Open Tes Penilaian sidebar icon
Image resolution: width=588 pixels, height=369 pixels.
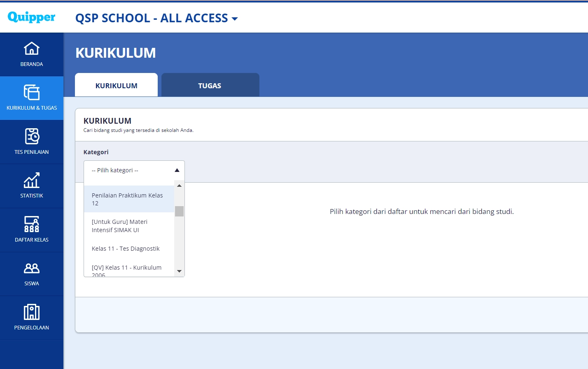32,136
